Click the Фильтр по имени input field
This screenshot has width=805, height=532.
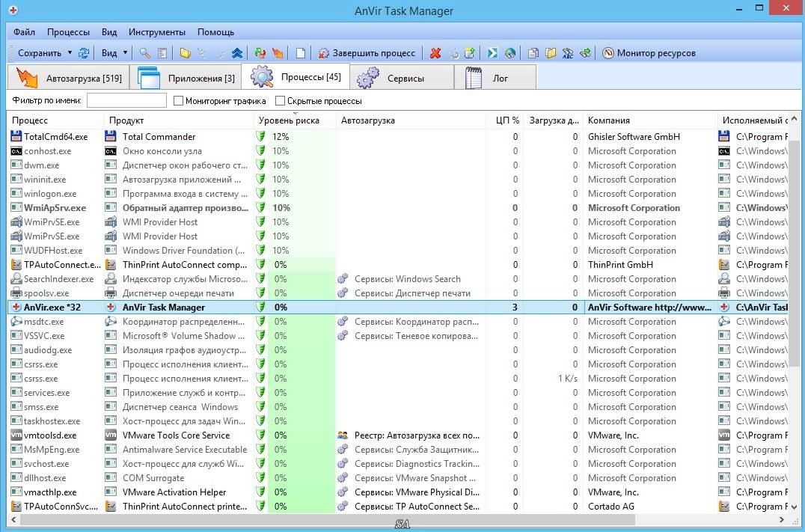(126, 101)
